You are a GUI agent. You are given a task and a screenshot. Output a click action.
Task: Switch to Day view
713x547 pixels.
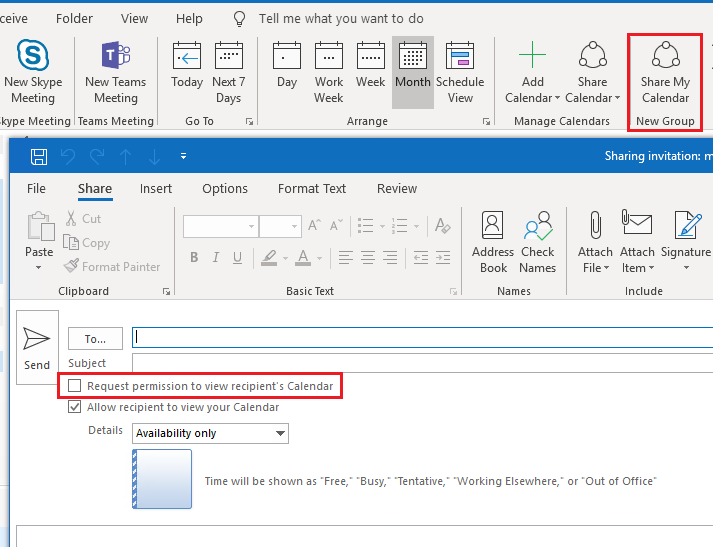[286, 66]
